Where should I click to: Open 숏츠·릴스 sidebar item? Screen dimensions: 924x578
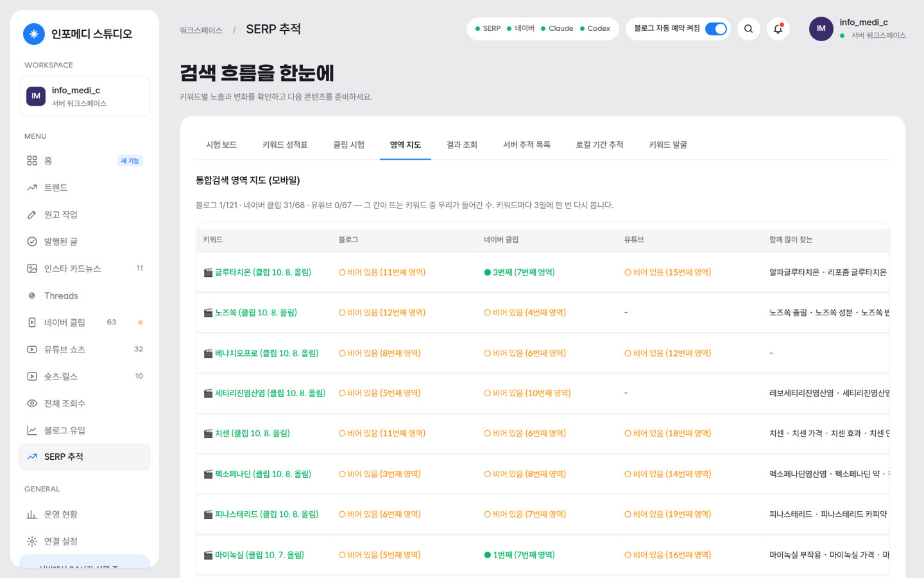tap(85, 376)
